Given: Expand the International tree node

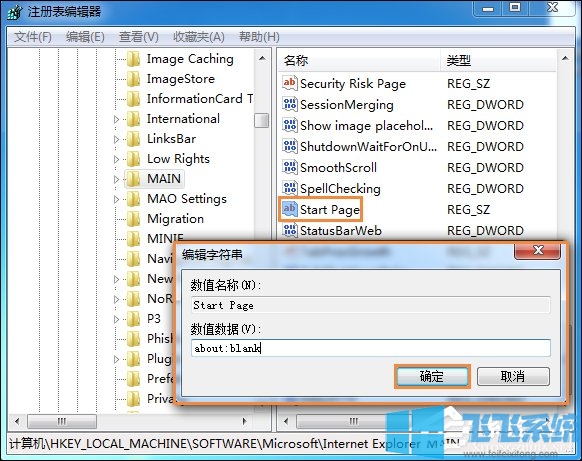Looking at the screenshot, I should (x=116, y=120).
